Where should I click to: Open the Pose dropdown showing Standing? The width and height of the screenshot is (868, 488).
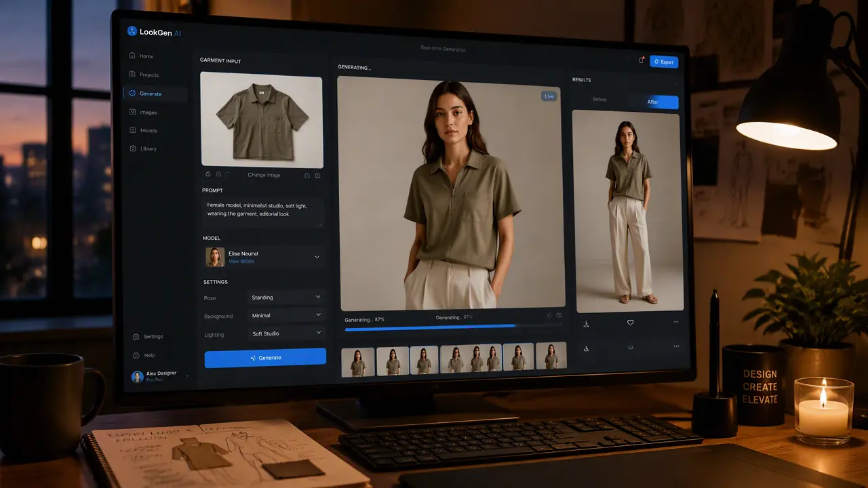tap(286, 297)
